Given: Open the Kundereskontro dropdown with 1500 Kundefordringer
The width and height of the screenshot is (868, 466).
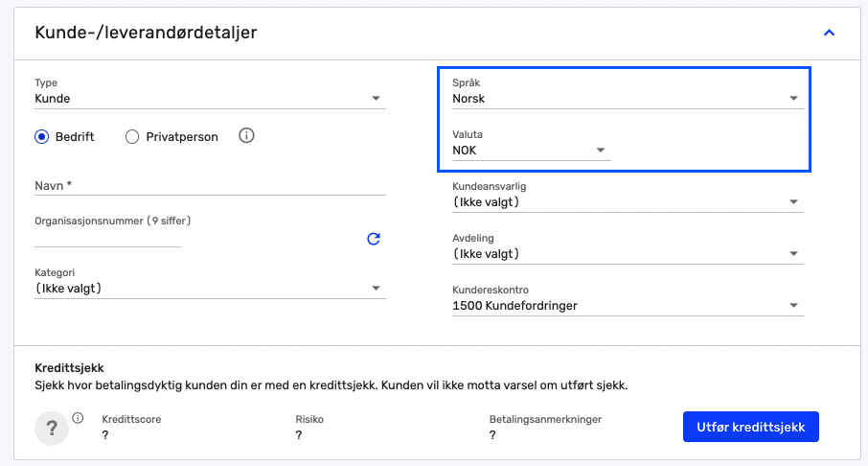Looking at the screenshot, I should click(x=628, y=306).
